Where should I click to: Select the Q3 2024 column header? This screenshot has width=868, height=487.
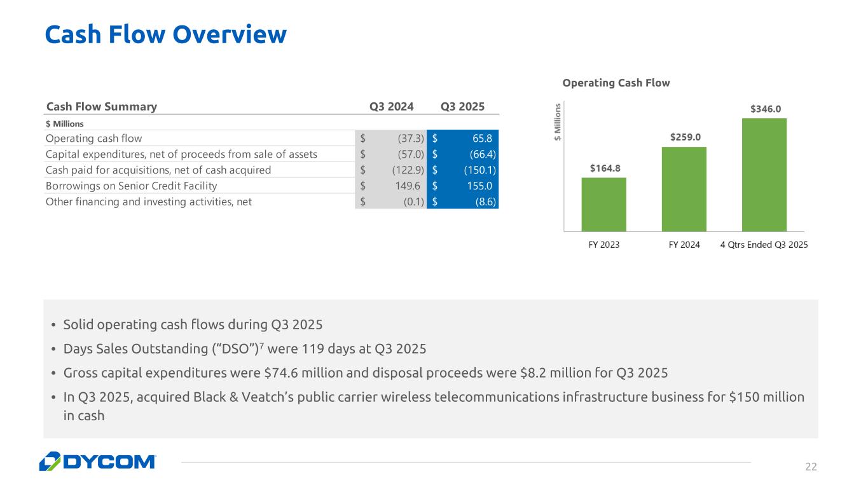pyautogui.click(x=392, y=107)
